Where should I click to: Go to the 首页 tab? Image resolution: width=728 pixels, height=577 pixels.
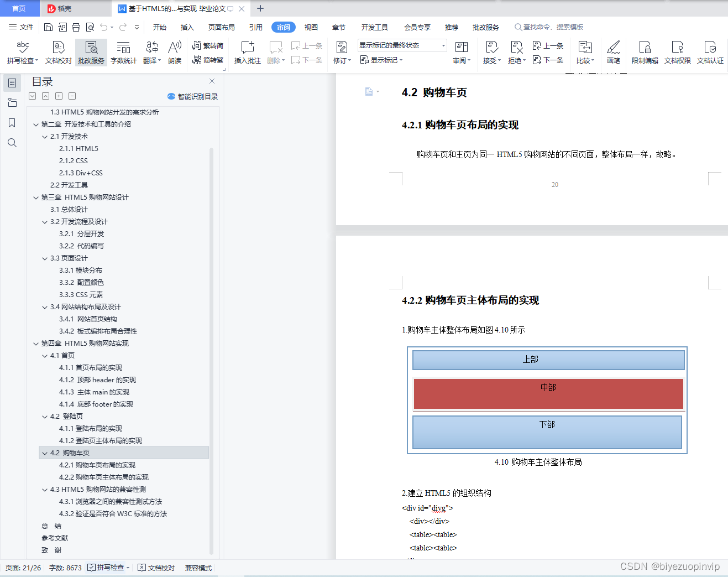(19, 8)
